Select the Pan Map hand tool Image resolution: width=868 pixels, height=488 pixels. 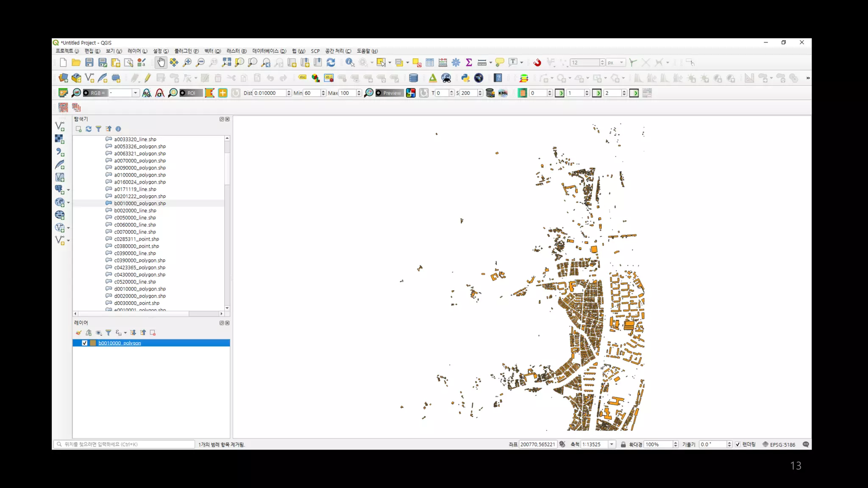point(161,63)
